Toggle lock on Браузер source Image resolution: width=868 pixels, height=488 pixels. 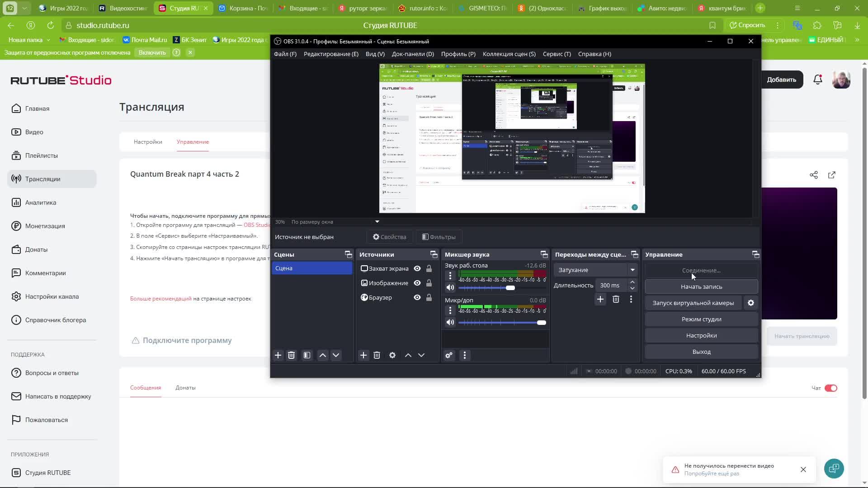(429, 297)
